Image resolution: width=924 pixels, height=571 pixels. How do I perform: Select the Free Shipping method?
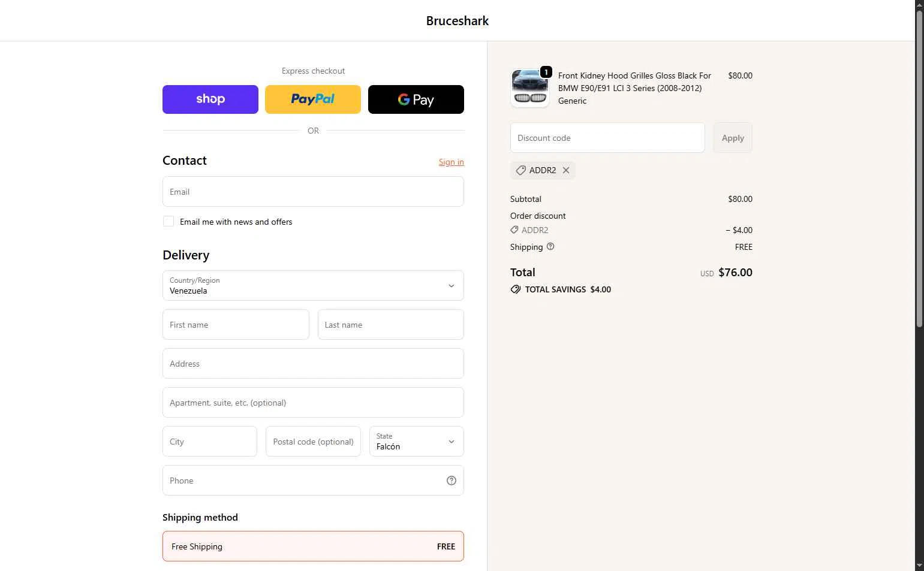[313, 546]
